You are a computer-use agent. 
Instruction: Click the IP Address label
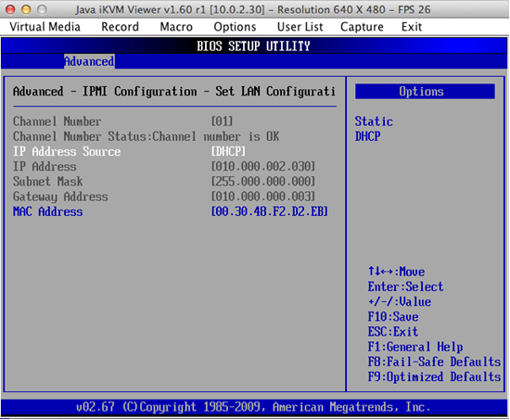45,167
